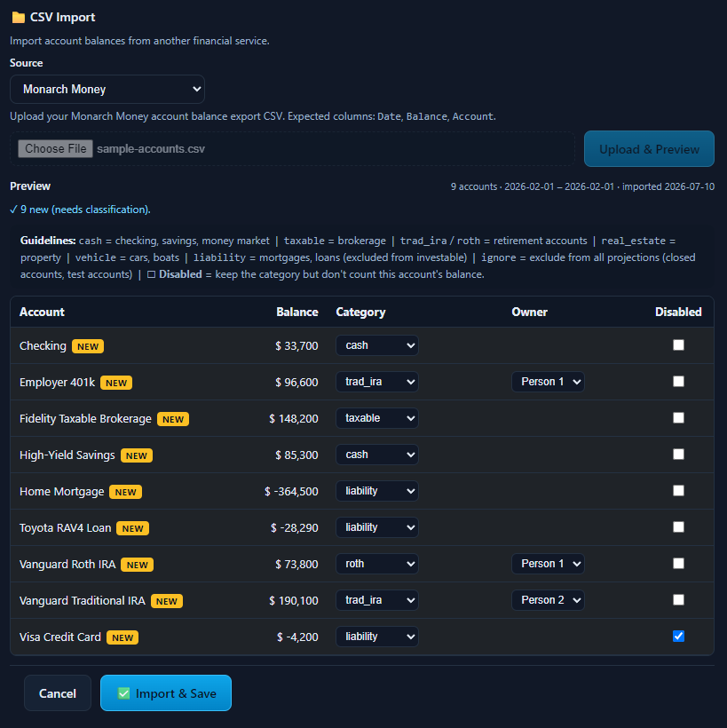Disable the Checking account checkbox
This screenshot has height=728, width=727.
pyautogui.click(x=678, y=345)
